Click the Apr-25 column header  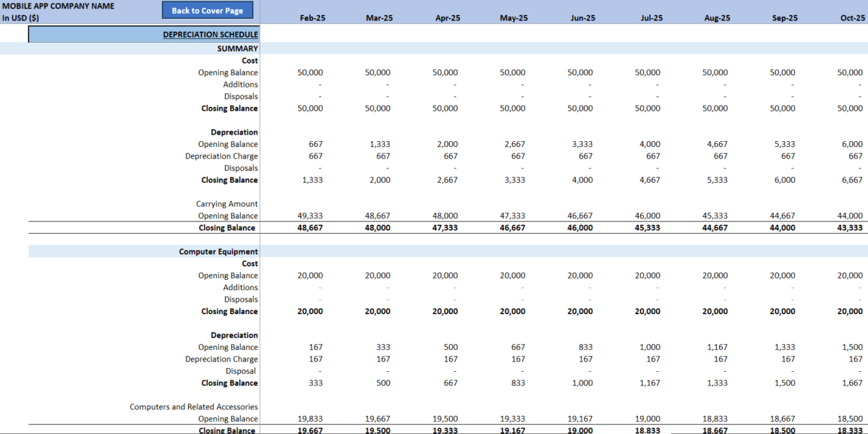[x=448, y=18]
